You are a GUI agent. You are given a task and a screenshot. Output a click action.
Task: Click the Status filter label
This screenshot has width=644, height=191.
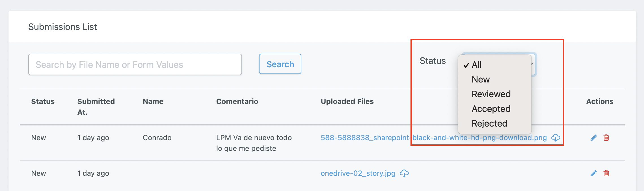tap(433, 61)
